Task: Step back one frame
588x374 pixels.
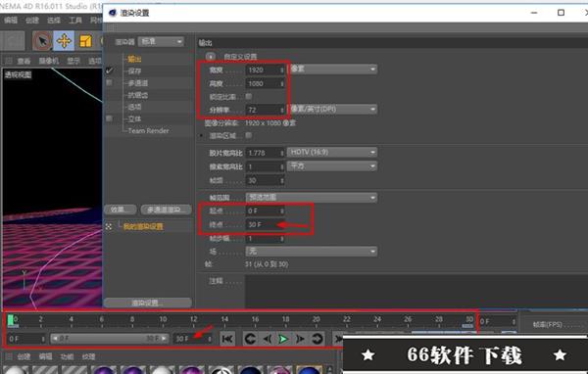Action: coord(267,339)
